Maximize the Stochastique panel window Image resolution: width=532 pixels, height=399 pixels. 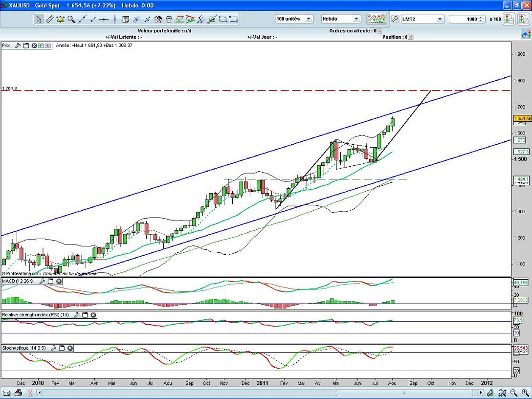point(62,348)
